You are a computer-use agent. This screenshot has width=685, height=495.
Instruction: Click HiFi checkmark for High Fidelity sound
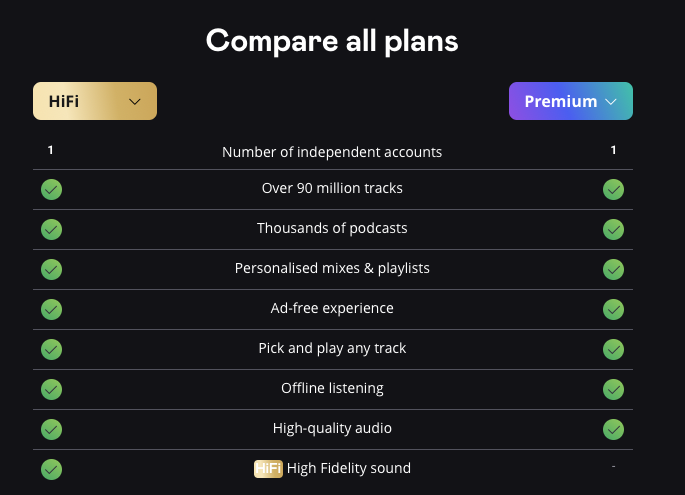coord(51,469)
